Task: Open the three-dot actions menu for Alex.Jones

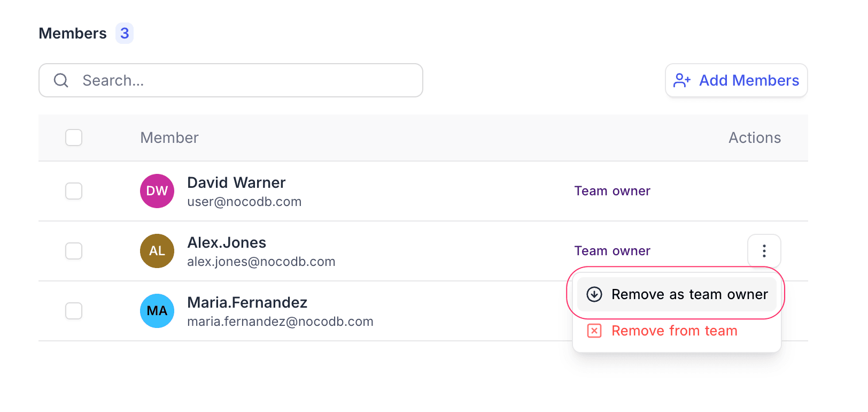Action: tap(764, 251)
